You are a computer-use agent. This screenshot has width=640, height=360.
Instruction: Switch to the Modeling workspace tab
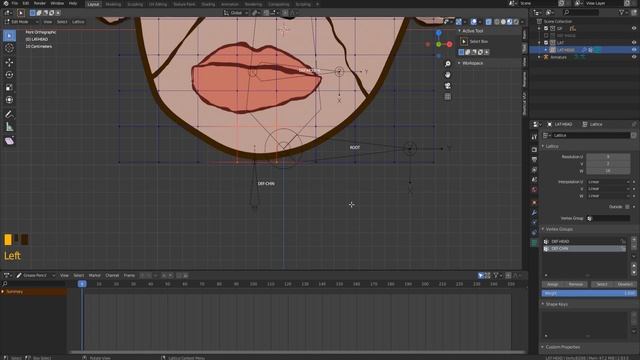click(113, 4)
